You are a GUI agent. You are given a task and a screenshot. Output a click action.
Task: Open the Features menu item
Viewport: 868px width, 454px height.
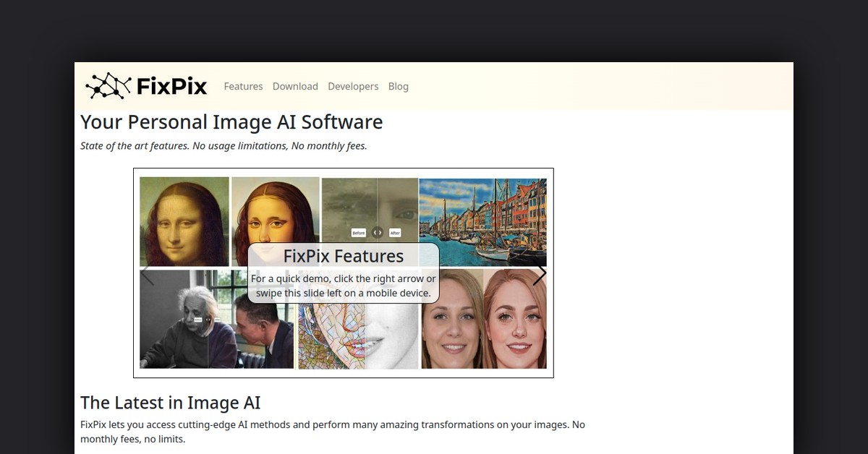point(243,86)
